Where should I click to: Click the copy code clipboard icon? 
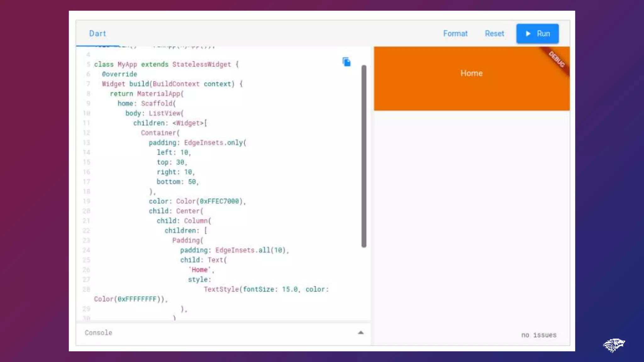click(347, 62)
